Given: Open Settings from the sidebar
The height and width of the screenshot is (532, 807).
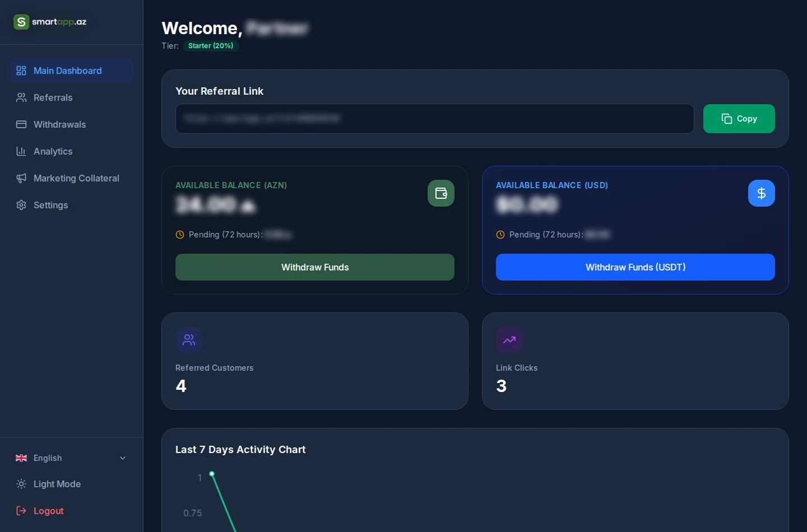Looking at the screenshot, I should (72, 205).
